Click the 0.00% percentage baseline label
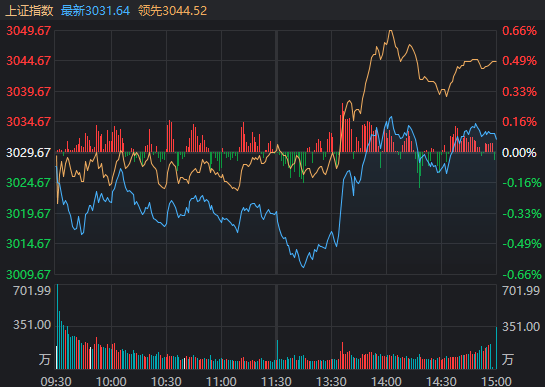Image resolution: width=545 pixels, height=387 pixels. [519, 152]
